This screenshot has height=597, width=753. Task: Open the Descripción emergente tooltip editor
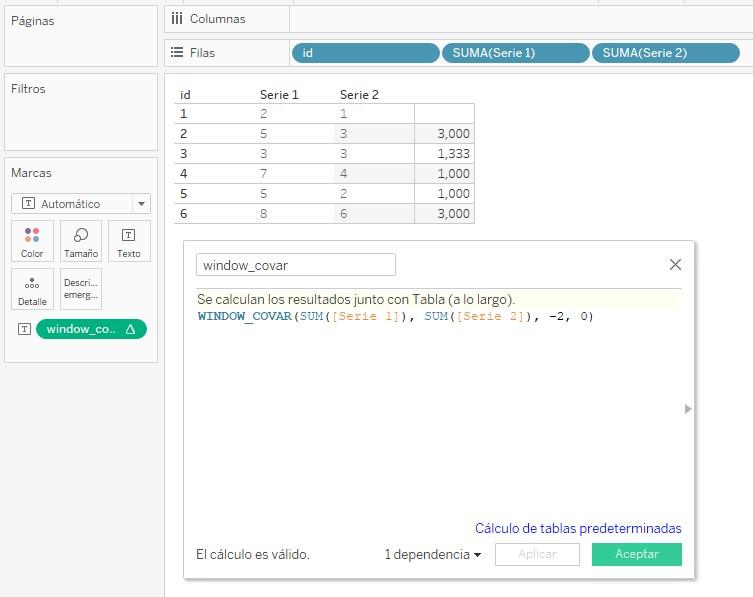point(80,289)
